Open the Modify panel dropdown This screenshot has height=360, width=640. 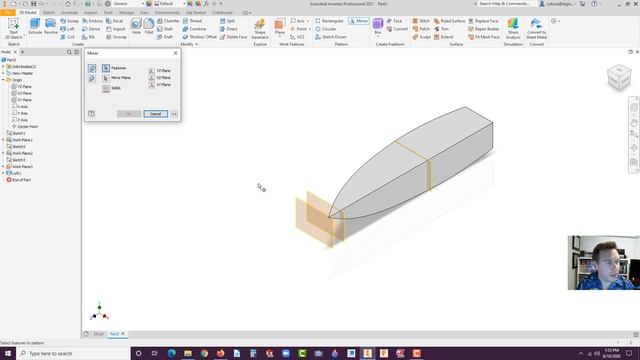(x=189, y=44)
